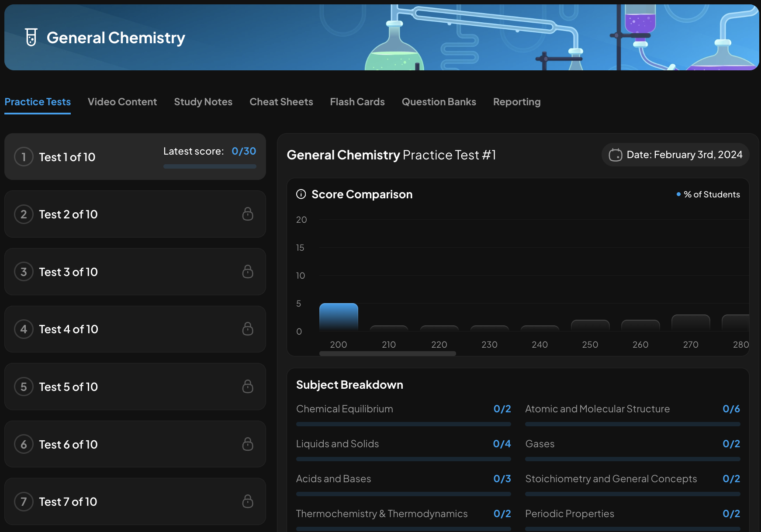Click the test tube logo icon
761x532 pixels.
coord(31,38)
